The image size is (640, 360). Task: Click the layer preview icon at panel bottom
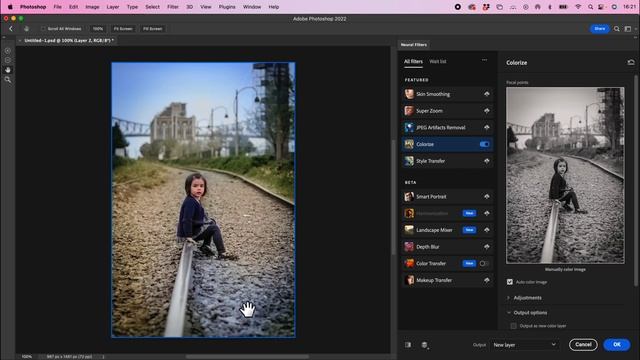424,345
